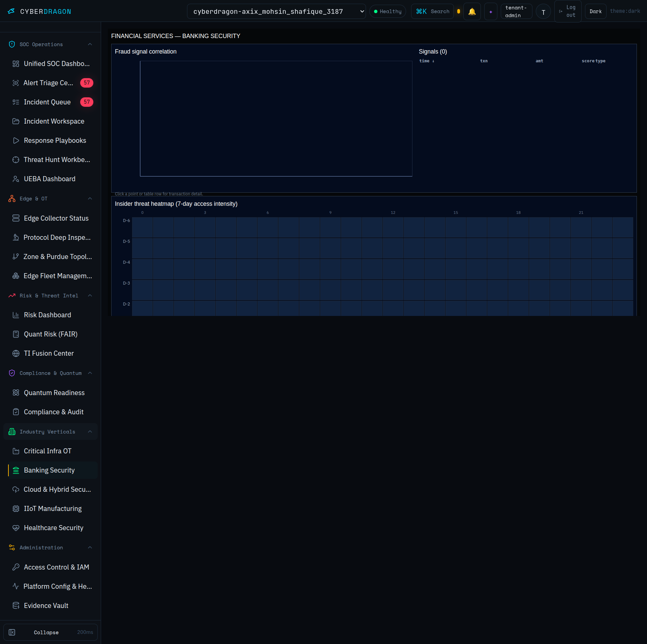Open the tenant selector dropdown
The height and width of the screenshot is (644, 647).
click(276, 11)
